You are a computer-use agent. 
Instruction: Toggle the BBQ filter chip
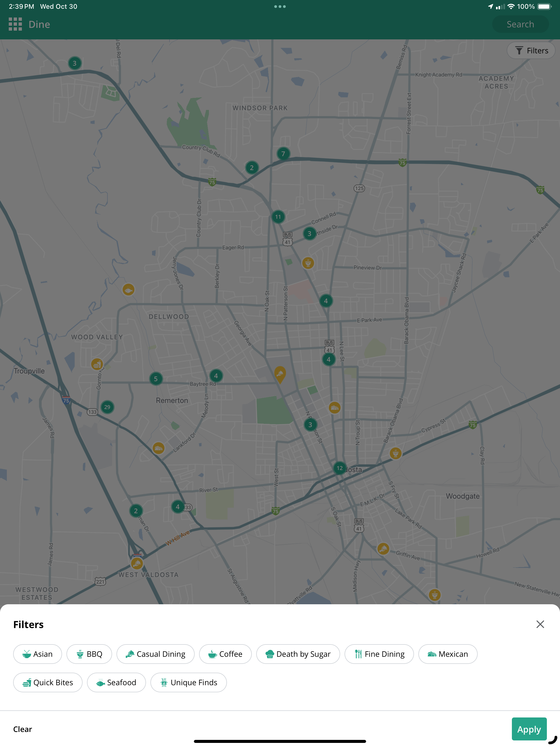pos(89,654)
